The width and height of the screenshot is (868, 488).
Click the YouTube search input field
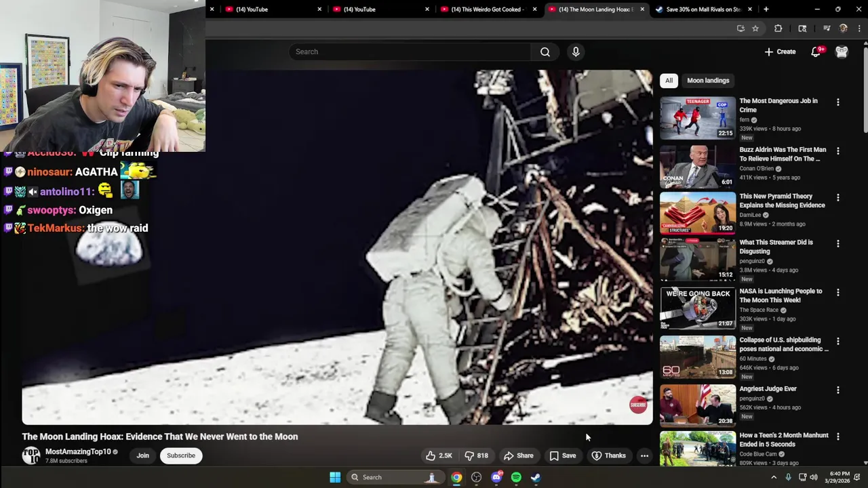pyautogui.click(x=410, y=52)
